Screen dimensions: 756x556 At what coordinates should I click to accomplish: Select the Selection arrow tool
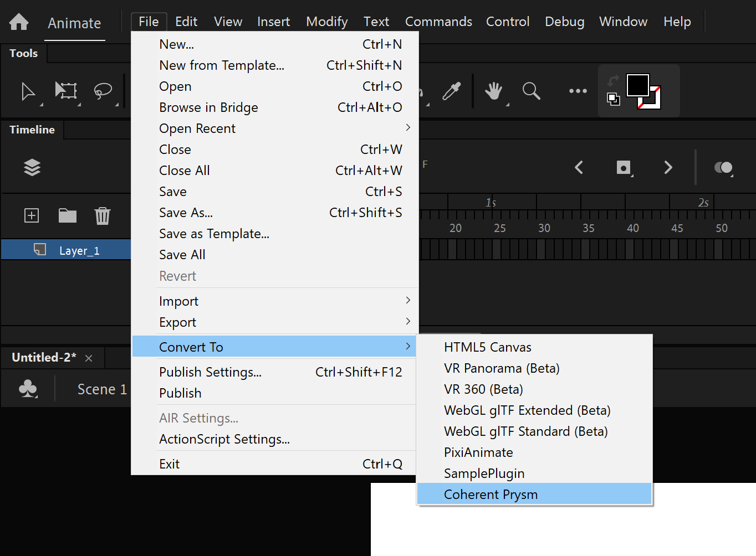(28, 91)
